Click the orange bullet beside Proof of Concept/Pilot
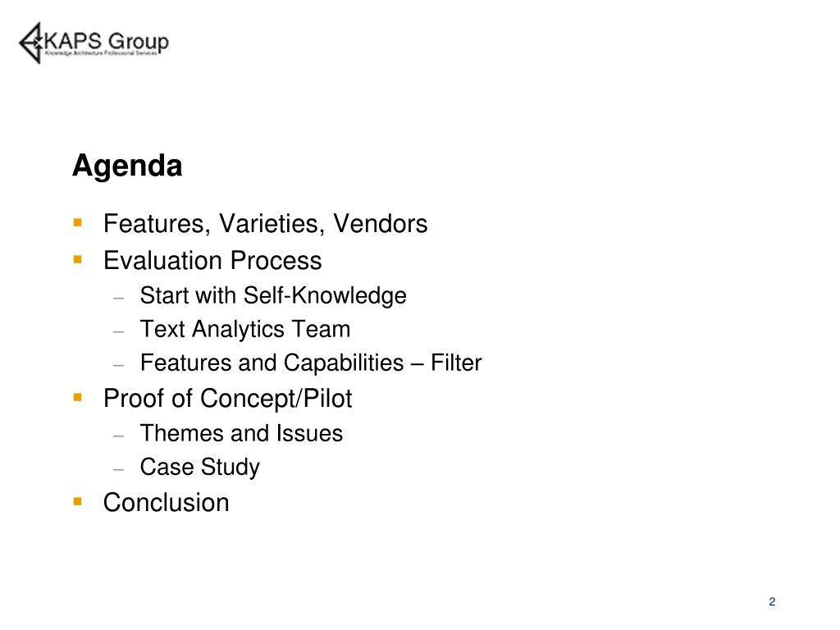 [x=78, y=398]
